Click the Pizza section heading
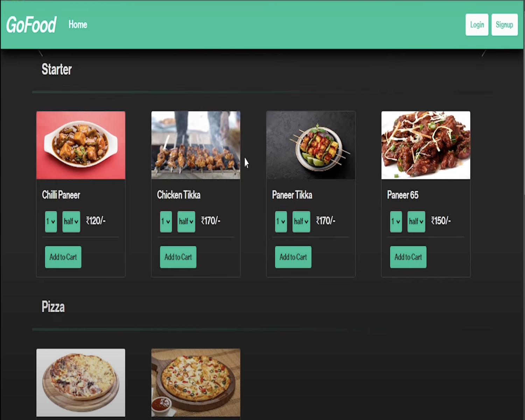This screenshot has height=420, width=525. click(53, 307)
